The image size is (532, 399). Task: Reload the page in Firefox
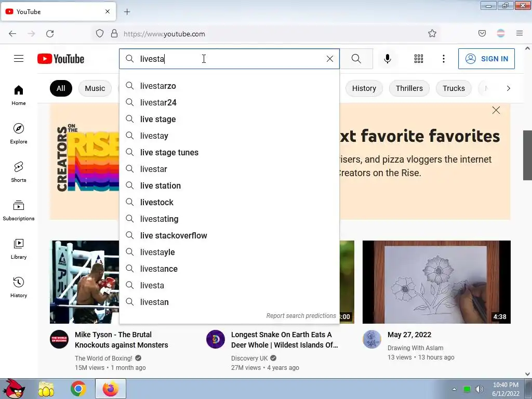pos(50,34)
